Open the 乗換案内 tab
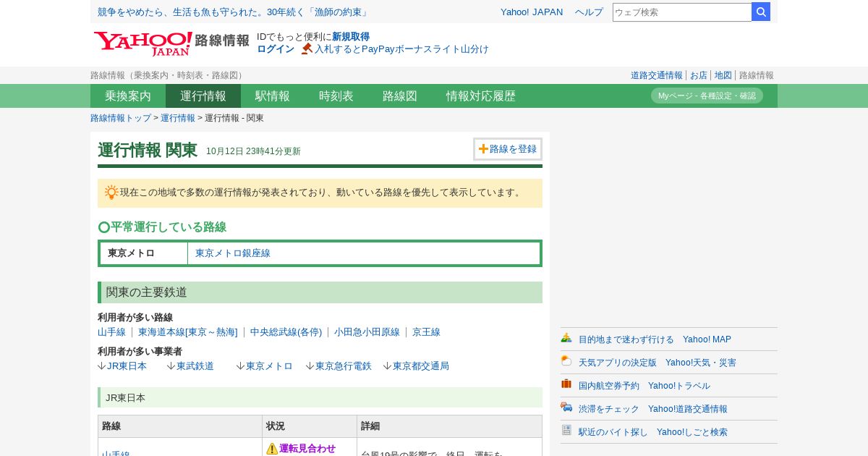The width and height of the screenshot is (868, 456). (128, 96)
